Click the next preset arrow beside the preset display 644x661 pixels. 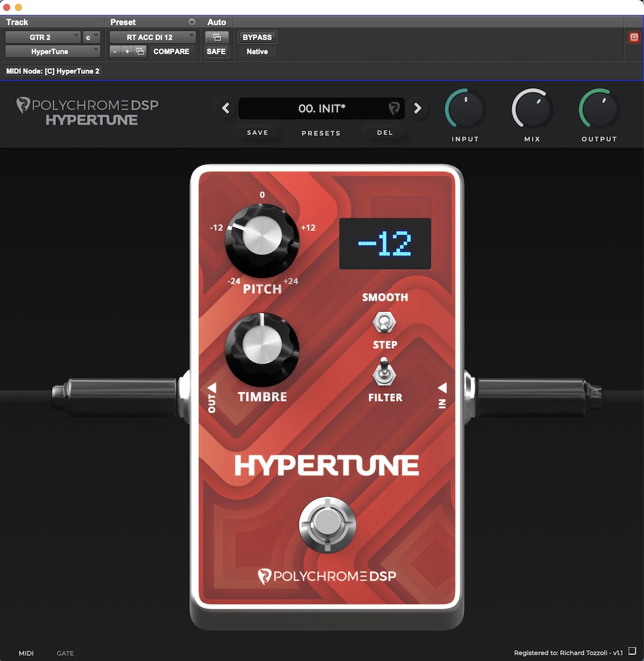[417, 108]
